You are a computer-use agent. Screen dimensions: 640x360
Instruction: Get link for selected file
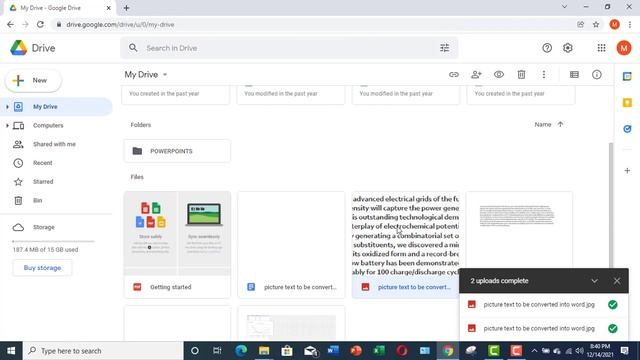453,75
